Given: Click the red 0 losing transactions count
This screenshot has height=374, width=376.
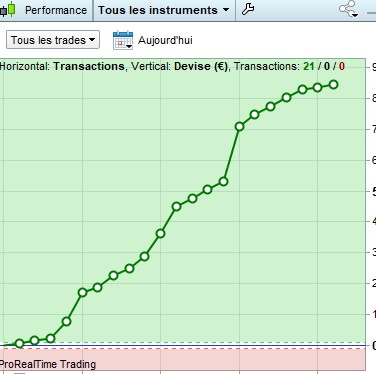Looking at the screenshot, I should [x=342, y=66].
